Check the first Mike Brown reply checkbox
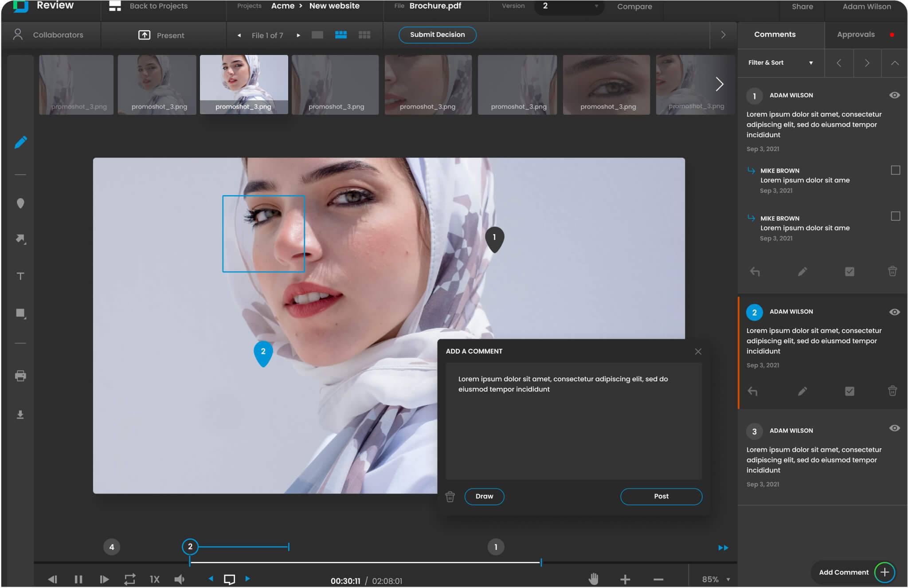The height and width of the screenshot is (588, 908). click(x=895, y=170)
